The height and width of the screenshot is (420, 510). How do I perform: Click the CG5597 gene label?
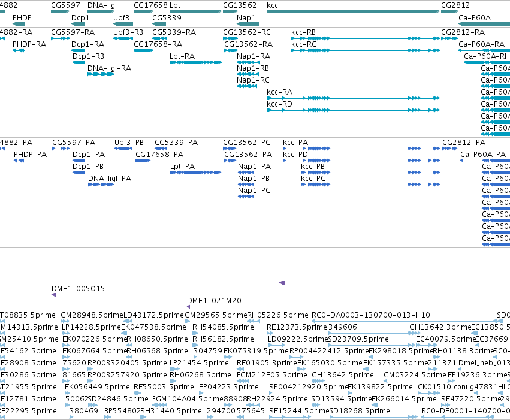coord(65,5)
